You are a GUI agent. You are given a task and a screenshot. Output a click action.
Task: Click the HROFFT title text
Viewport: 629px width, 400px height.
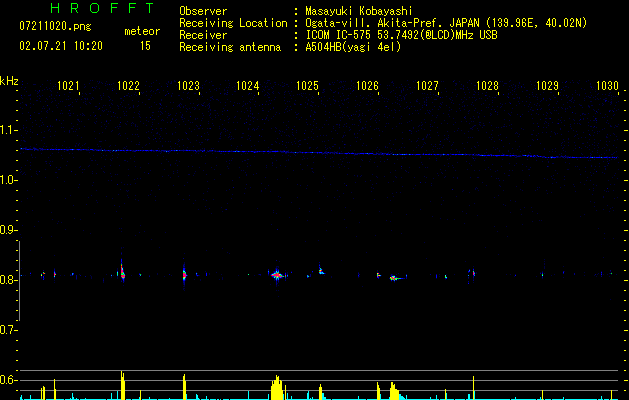[x=102, y=8]
